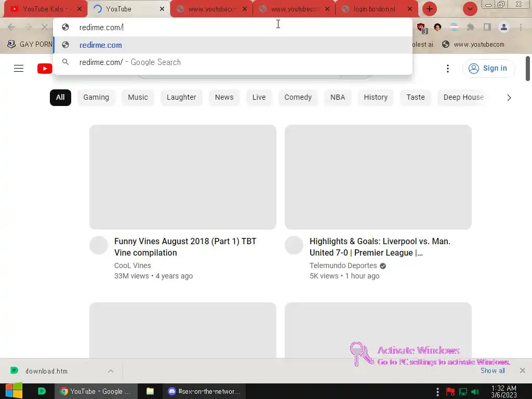
Task: Open the Extensions puzzle piece menu
Action: pyautogui.click(x=471, y=27)
